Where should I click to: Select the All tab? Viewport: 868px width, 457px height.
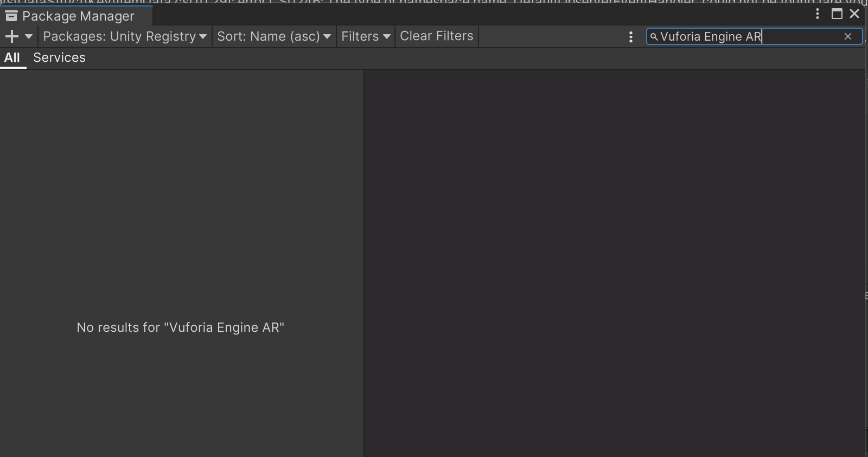tap(12, 57)
